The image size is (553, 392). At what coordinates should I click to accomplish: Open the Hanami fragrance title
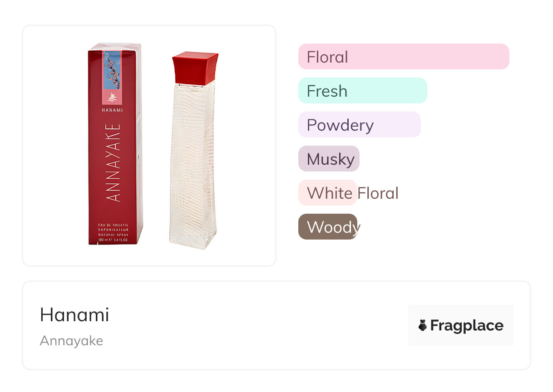pyautogui.click(x=74, y=315)
